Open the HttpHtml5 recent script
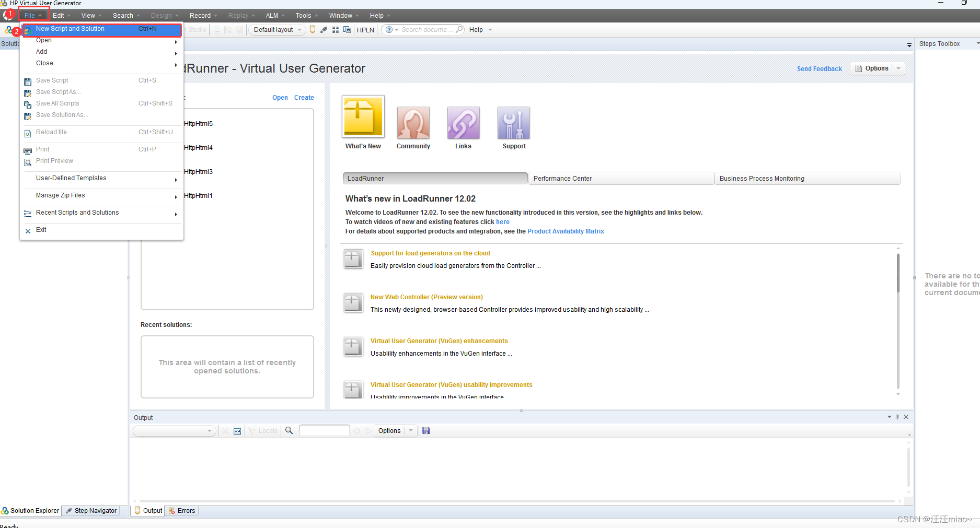 [x=198, y=124]
